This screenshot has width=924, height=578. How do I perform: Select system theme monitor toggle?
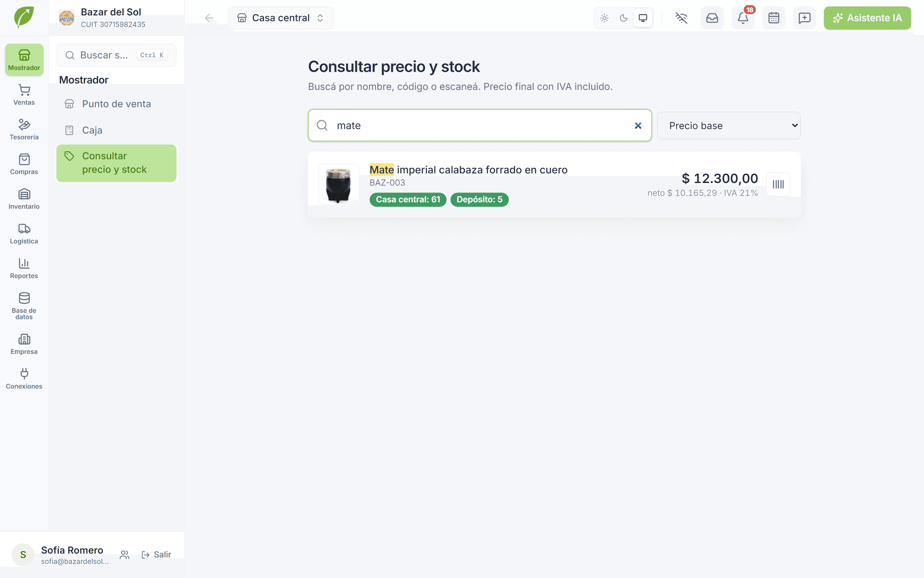643,18
